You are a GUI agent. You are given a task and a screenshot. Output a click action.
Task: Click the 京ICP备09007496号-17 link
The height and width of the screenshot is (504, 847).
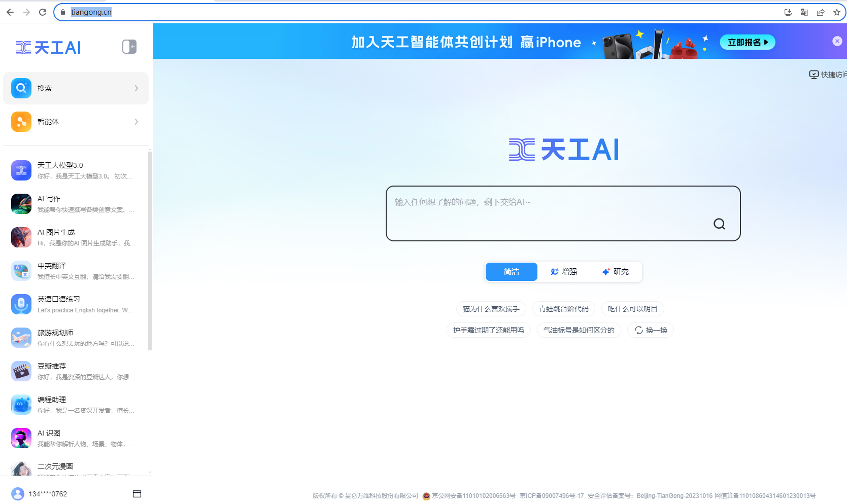point(552,496)
